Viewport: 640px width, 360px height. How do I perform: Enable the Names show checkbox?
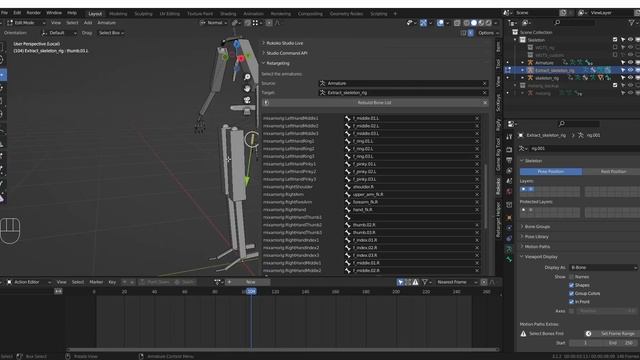pos(571,277)
